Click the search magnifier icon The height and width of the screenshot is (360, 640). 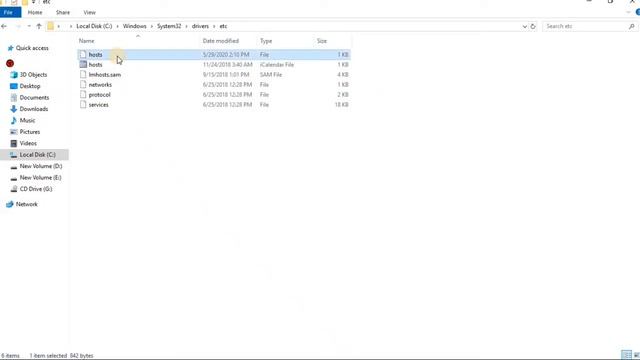point(631,26)
